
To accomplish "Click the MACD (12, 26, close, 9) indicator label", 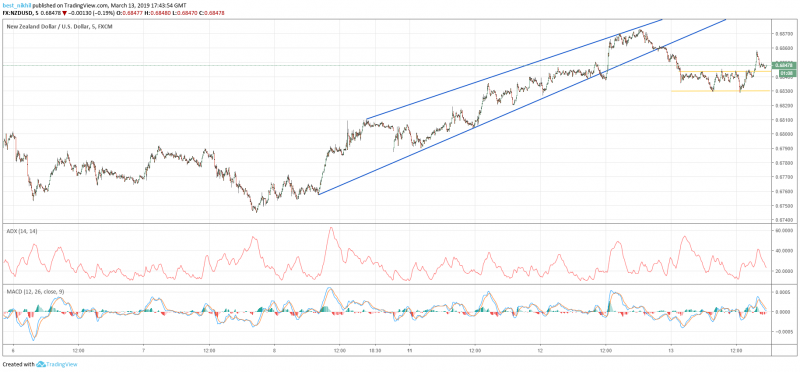I will tap(35, 291).
